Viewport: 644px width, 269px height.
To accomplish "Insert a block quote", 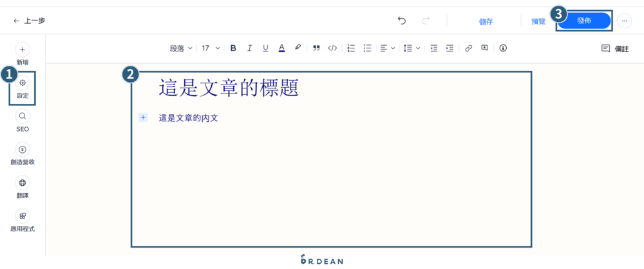I will coord(316,48).
